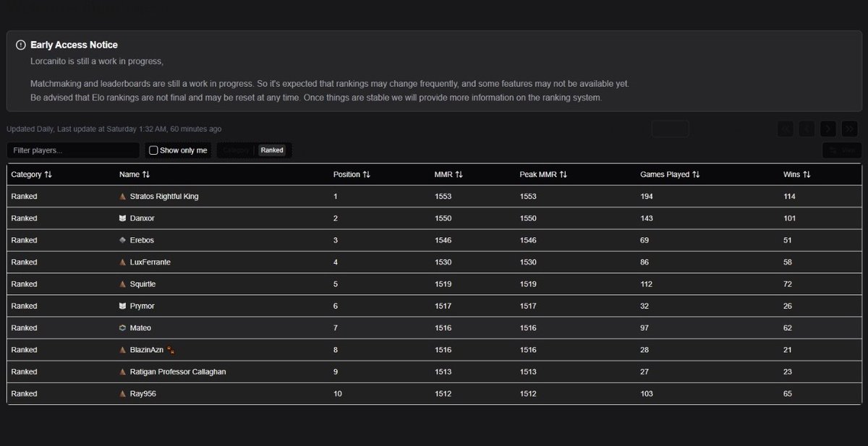Click Games Played value 194

tap(647, 197)
